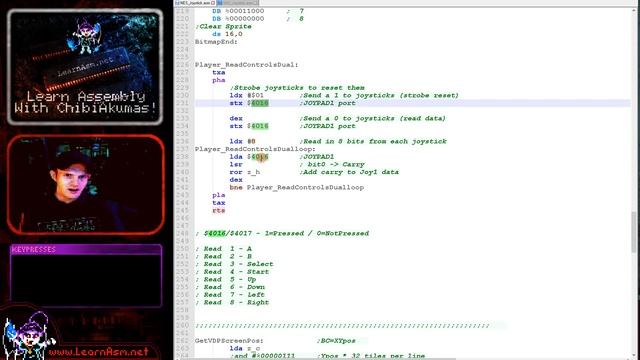Click the 'tax' instruction
This screenshot has width=640, height=360.
coord(218,203)
